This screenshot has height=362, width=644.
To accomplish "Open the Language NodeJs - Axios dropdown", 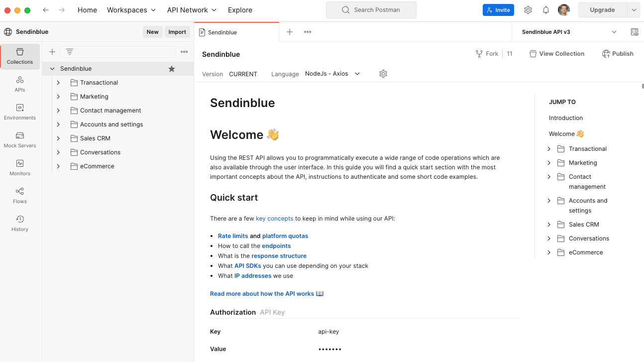I will tap(332, 74).
